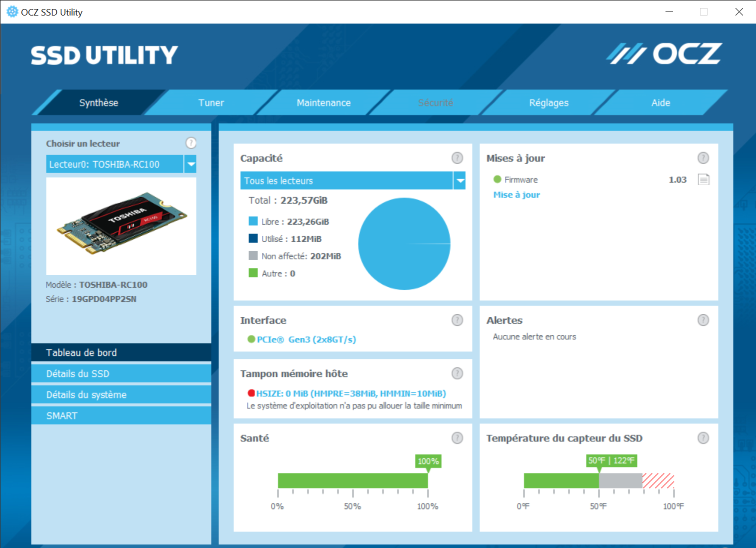Open help icon in Capacité panel

tap(457, 158)
